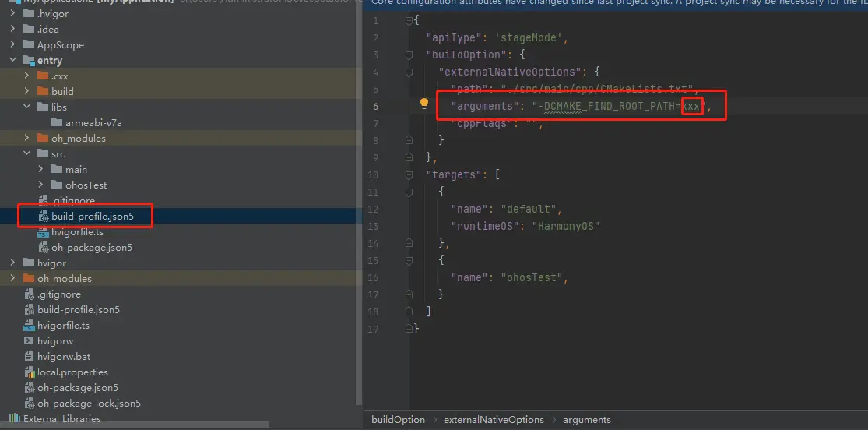Fold externalNativeOptions block at line 4
The width and height of the screenshot is (868, 430).
409,72
